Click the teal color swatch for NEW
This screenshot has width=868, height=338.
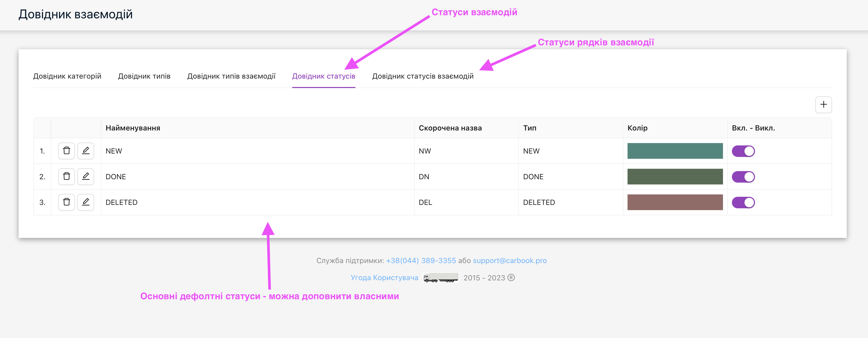(x=674, y=151)
